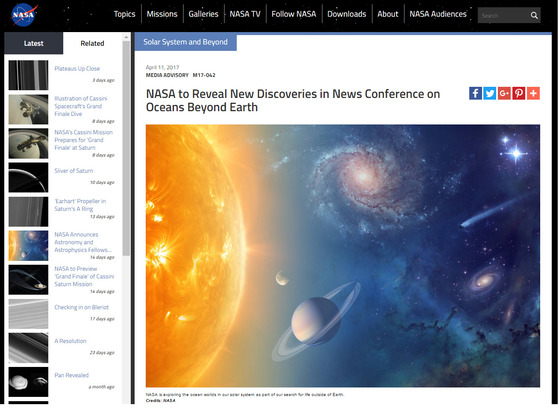Pin article on Pinterest
Screen dimensions: 559x408
coord(519,93)
